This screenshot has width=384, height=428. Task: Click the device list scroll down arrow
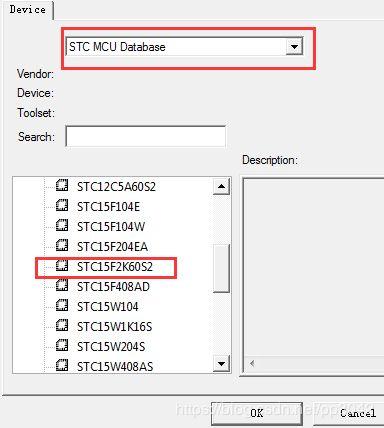[x=221, y=363]
